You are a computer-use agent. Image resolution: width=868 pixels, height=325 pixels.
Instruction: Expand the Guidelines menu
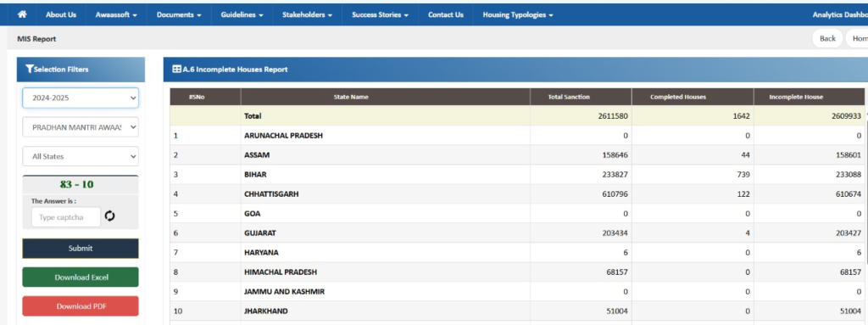tap(242, 15)
